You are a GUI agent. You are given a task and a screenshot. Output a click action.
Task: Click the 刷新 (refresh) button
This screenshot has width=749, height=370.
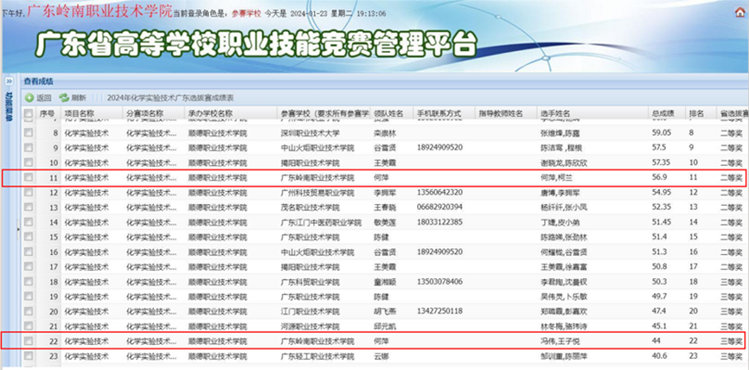tap(73, 98)
